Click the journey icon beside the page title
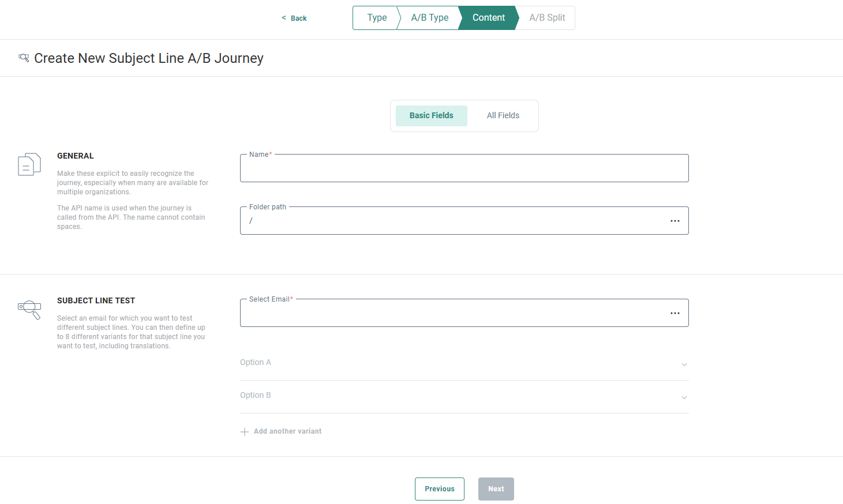843x504 pixels. [x=24, y=58]
